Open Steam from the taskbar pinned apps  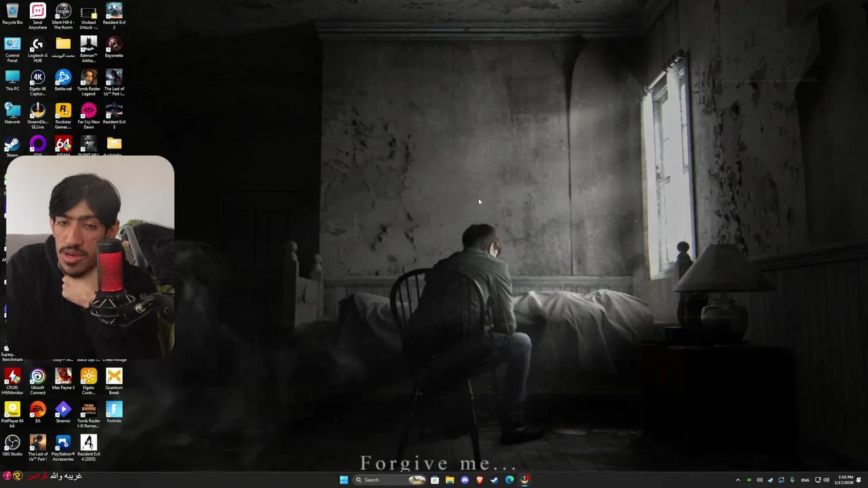click(x=494, y=480)
